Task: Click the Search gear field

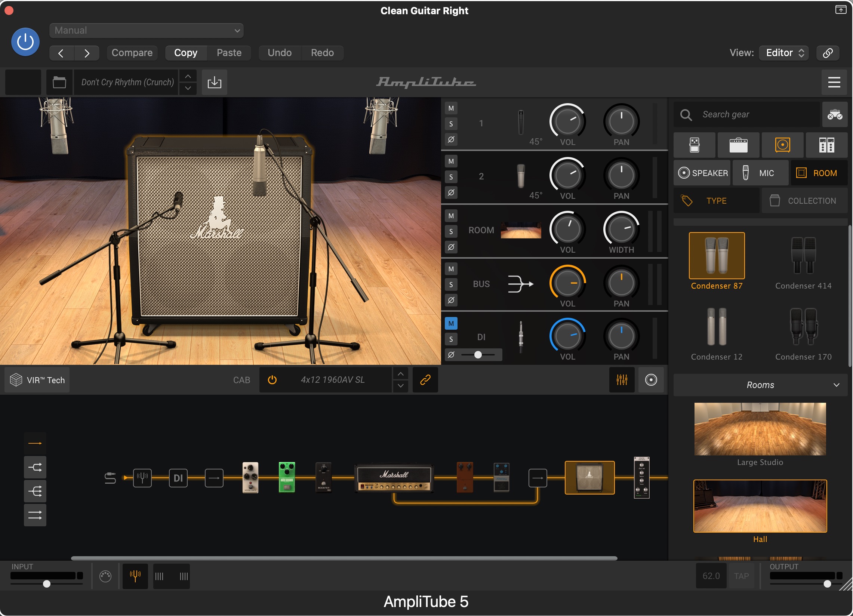Action: pyautogui.click(x=746, y=114)
